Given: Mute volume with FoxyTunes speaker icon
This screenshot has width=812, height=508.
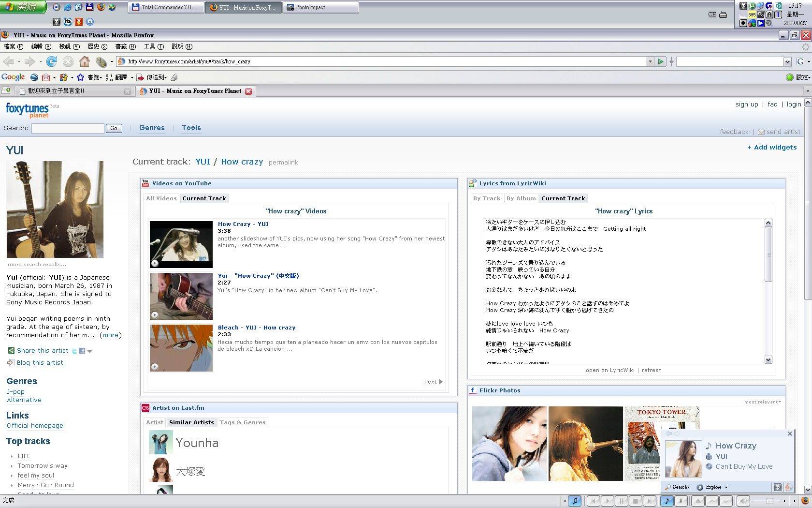Looking at the screenshot, I should pos(743,501).
